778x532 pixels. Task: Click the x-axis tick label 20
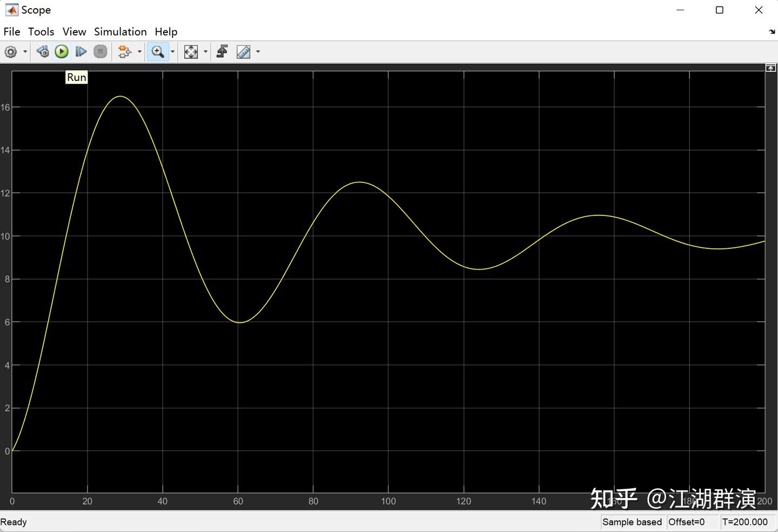[x=88, y=501]
